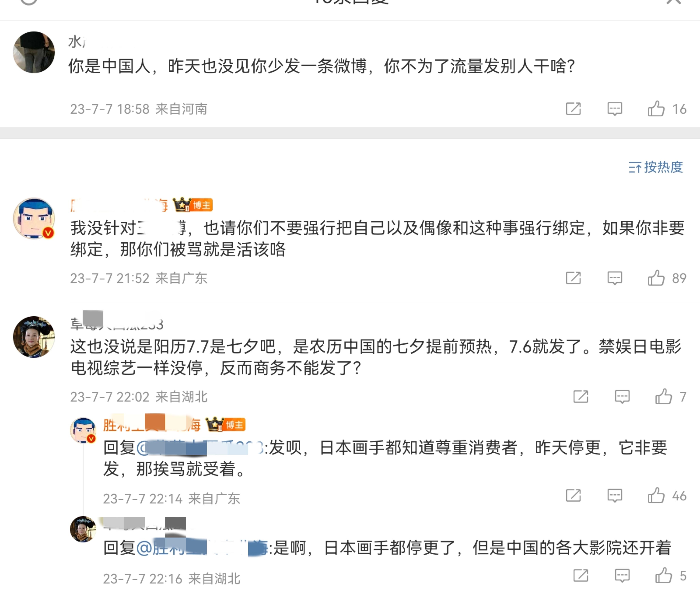Share the 22:14 reply from 广东

tap(573, 496)
